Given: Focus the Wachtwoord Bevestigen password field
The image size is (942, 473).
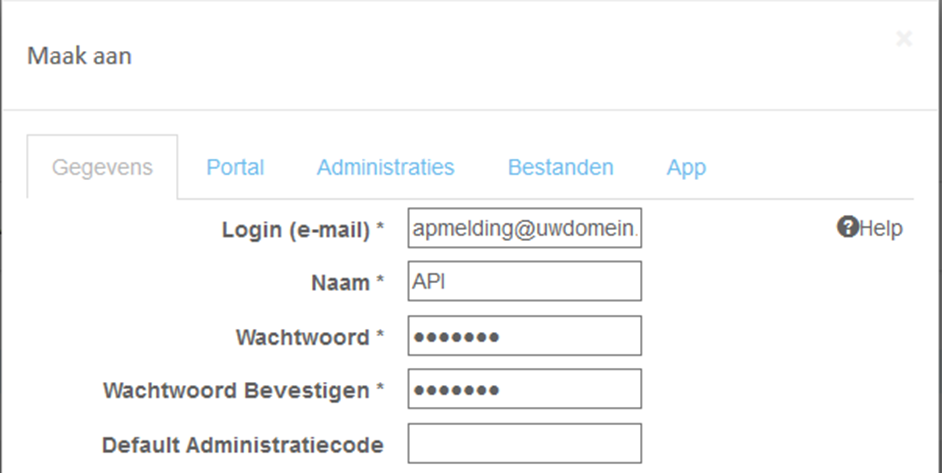Looking at the screenshot, I should click(x=524, y=389).
